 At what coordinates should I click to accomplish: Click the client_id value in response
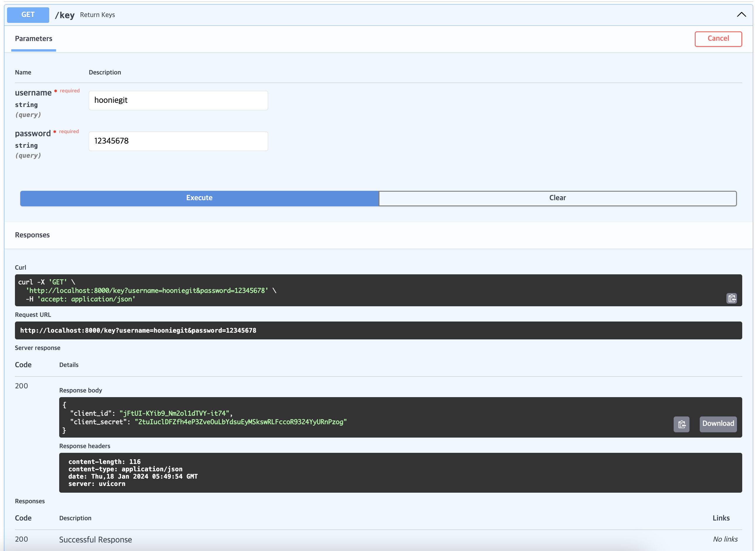click(174, 413)
